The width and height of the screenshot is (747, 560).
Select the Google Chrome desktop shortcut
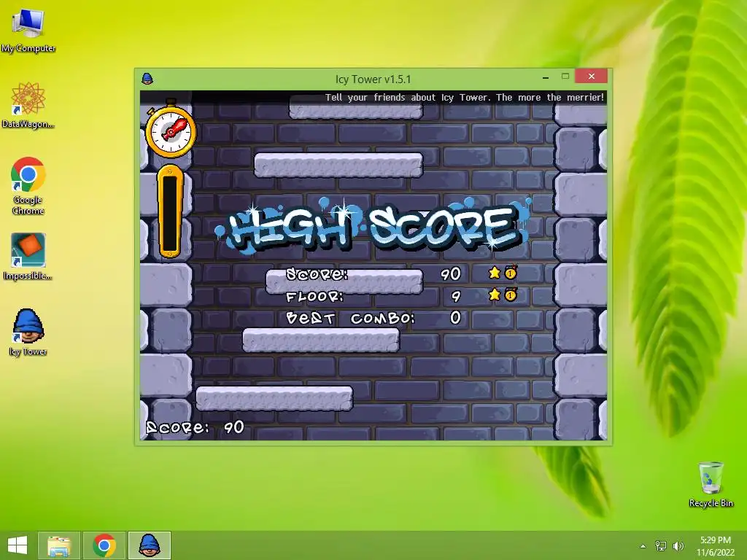point(28,186)
